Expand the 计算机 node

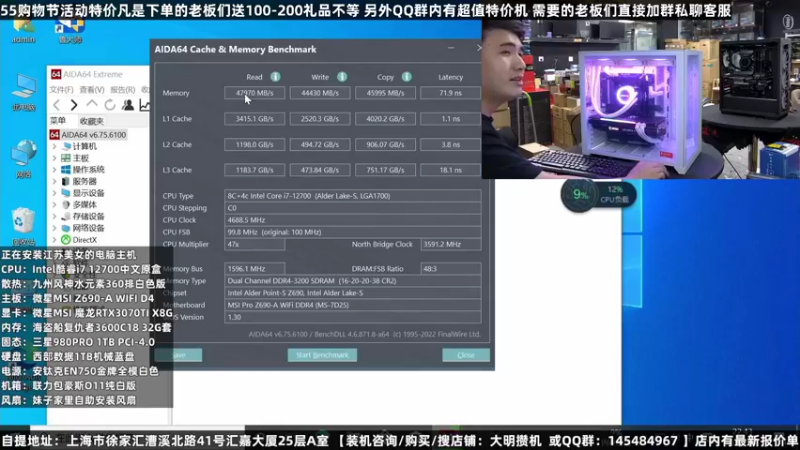[x=55, y=146]
